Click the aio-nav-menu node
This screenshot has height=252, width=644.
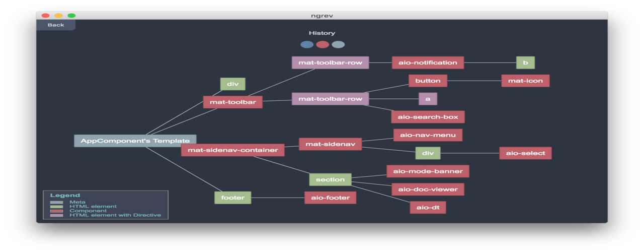tap(428, 135)
